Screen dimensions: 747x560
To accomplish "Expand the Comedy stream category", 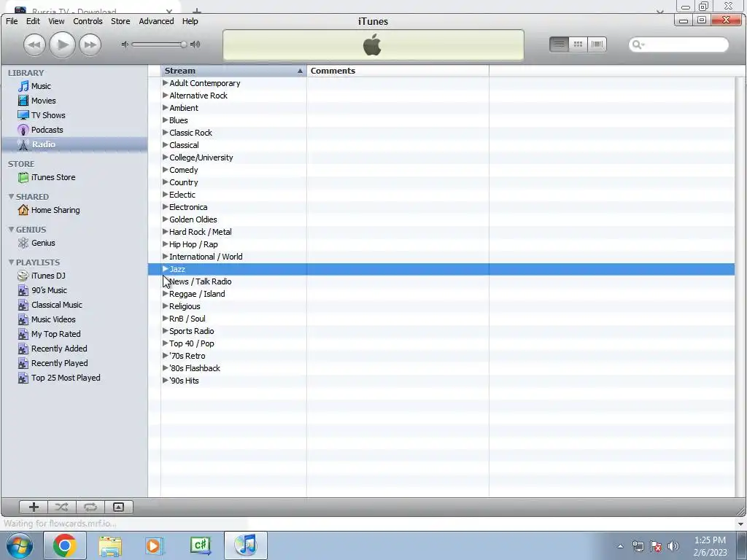I will [x=166, y=169].
